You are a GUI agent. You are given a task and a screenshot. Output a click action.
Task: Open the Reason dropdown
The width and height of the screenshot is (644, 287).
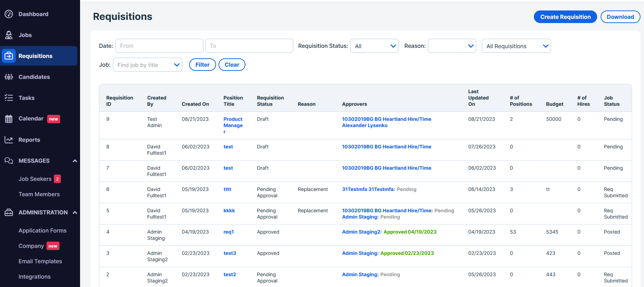pos(452,46)
